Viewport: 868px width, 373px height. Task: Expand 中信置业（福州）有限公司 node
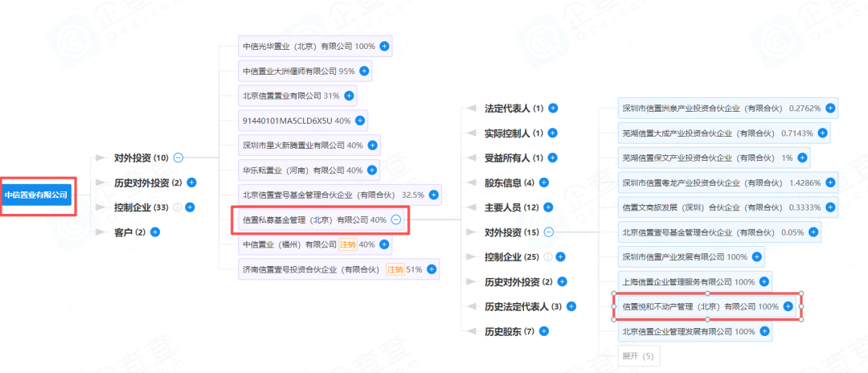383,244
